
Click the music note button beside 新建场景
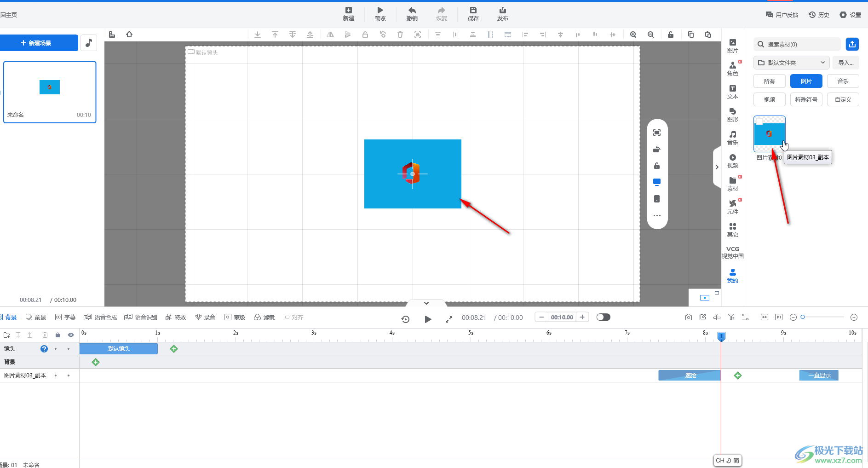[x=89, y=43]
